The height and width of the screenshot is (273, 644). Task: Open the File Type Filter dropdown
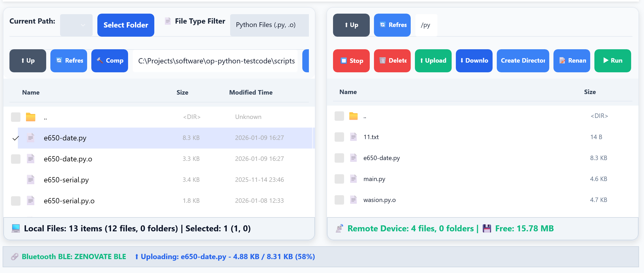269,25
